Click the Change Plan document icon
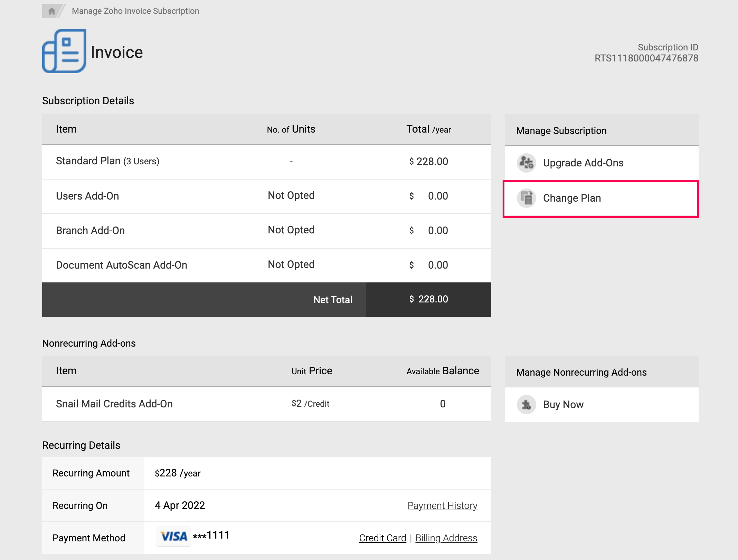The width and height of the screenshot is (738, 560). tap(526, 198)
